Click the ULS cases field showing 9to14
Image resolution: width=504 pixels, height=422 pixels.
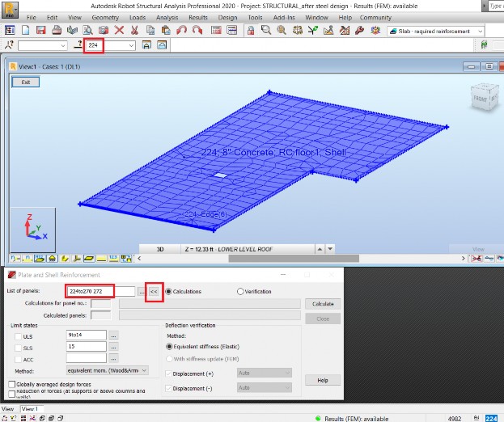[86, 335]
